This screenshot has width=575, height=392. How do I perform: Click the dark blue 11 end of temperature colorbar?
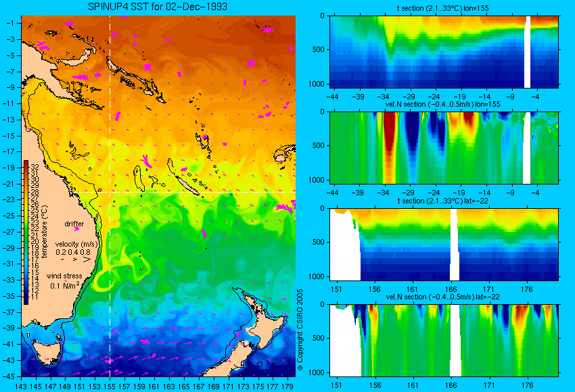point(26,301)
